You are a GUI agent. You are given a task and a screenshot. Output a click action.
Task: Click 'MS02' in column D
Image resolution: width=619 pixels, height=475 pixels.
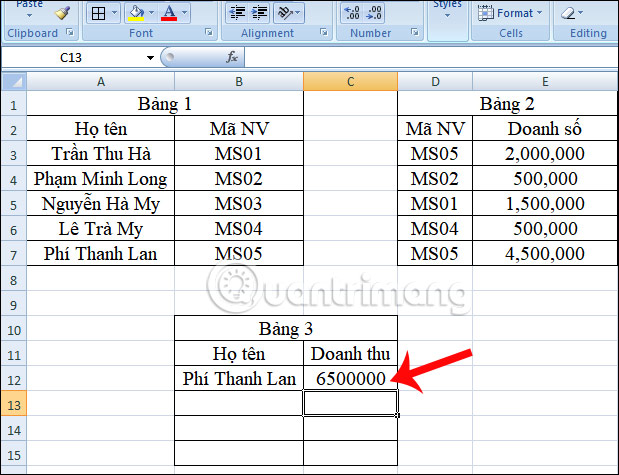click(x=435, y=178)
